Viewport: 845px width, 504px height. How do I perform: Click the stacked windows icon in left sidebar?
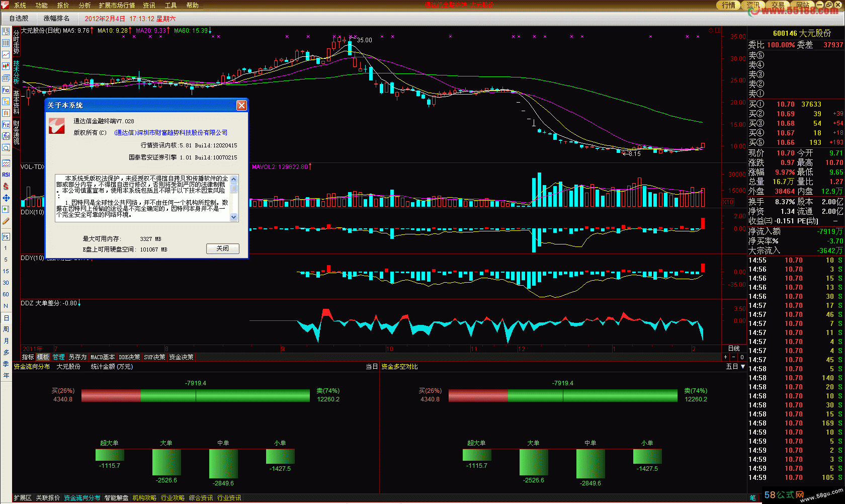click(x=6, y=77)
